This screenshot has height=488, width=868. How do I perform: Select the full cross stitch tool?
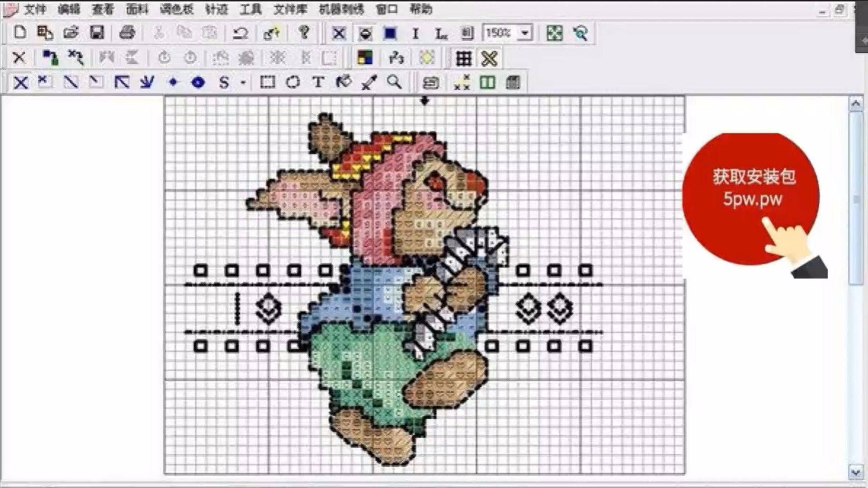pos(21,83)
